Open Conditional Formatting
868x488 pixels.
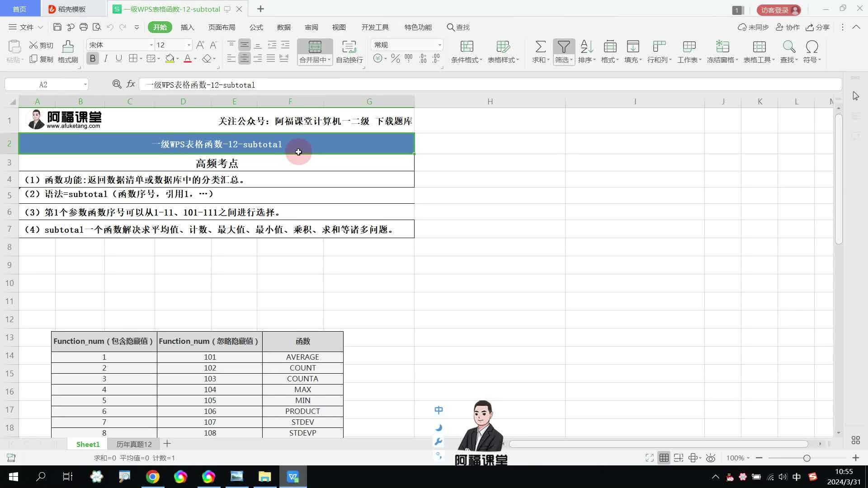click(x=467, y=47)
